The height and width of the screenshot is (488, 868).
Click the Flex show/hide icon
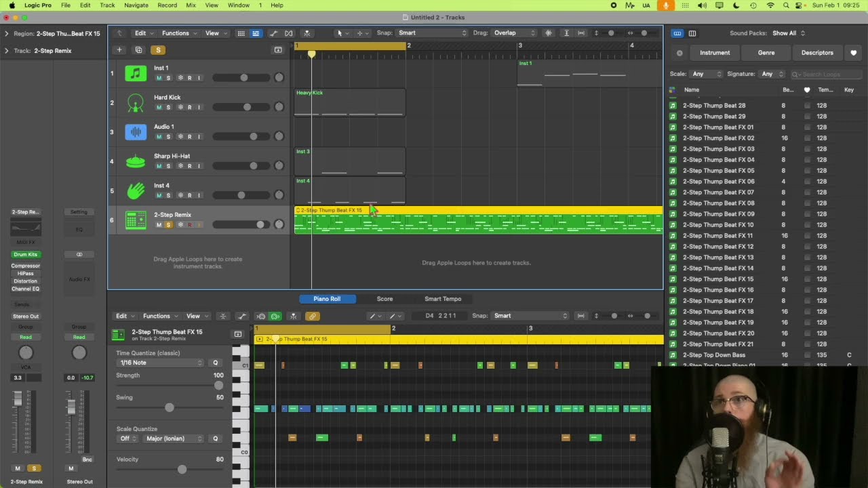(x=289, y=33)
